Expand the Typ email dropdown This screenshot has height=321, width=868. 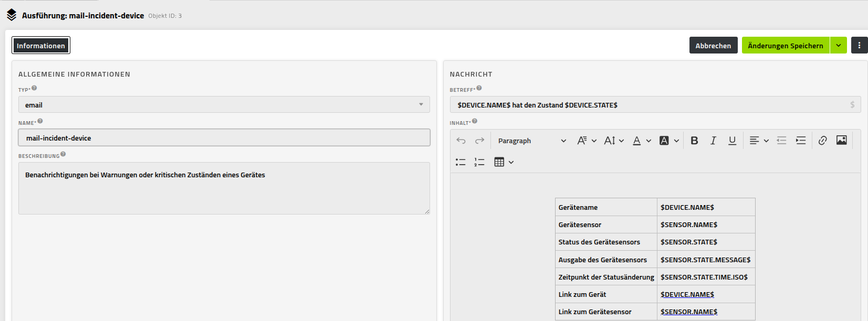tap(224, 105)
